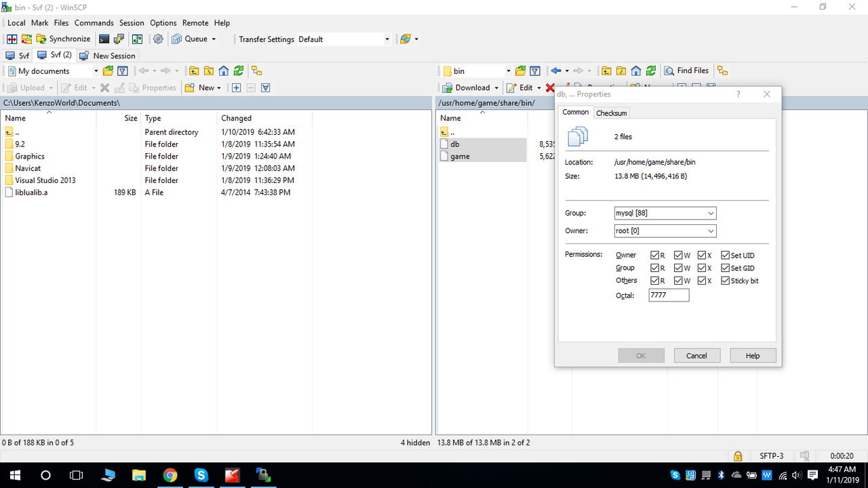Open the Commands menu

94,22
